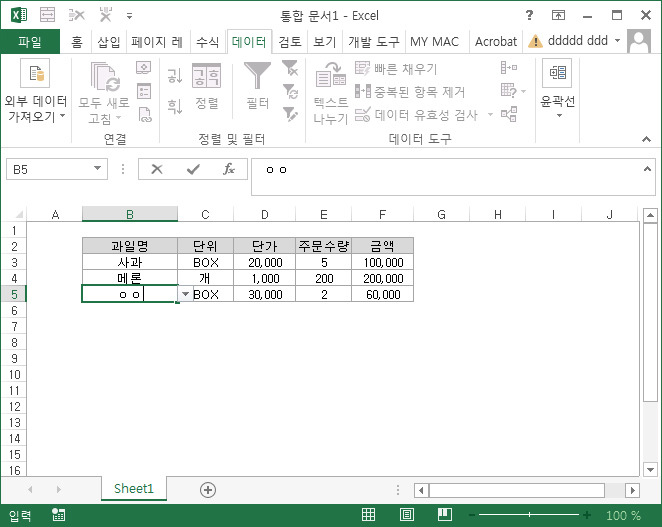Sort ascending with the A-Z icon
Image resolution: width=662 pixels, height=527 pixels.
tap(174, 76)
